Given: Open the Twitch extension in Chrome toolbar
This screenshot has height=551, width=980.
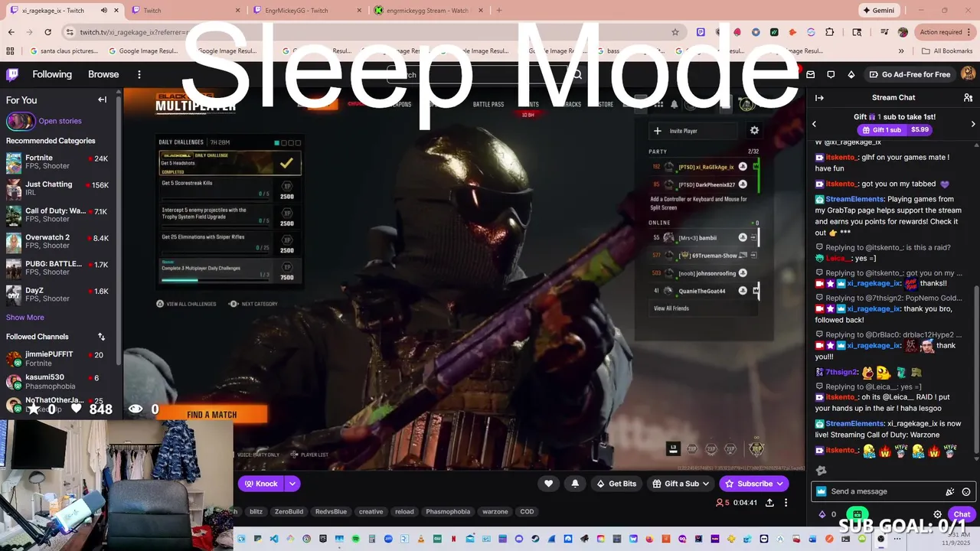Looking at the screenshot, I should [701, 32].
